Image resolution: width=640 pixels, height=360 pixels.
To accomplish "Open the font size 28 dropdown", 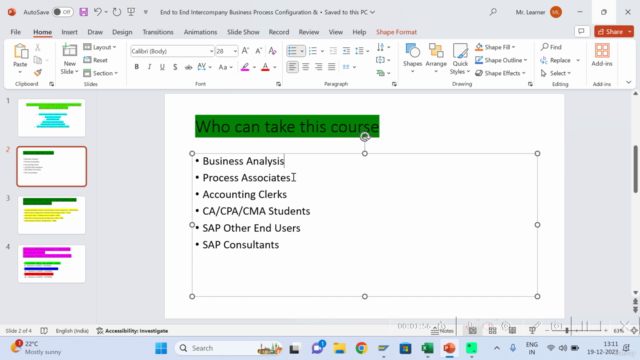I will point(235,51).
